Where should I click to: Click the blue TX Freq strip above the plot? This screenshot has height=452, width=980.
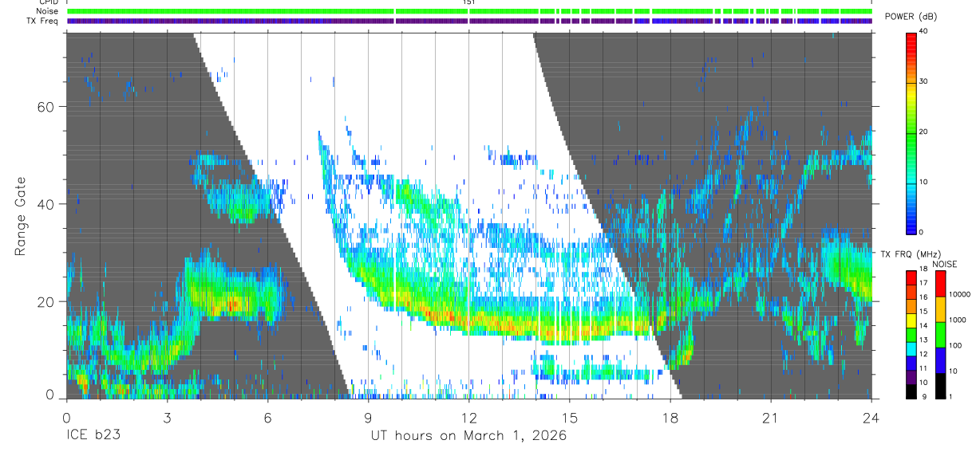(x=469, y=22)
